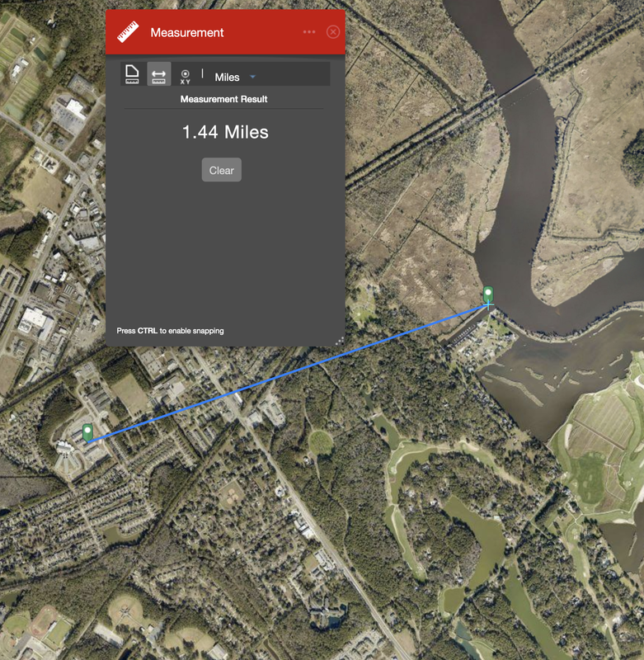Select the Distance measurement tool
Viewport: 644px width, 660px height.
[x=158, y=74]
